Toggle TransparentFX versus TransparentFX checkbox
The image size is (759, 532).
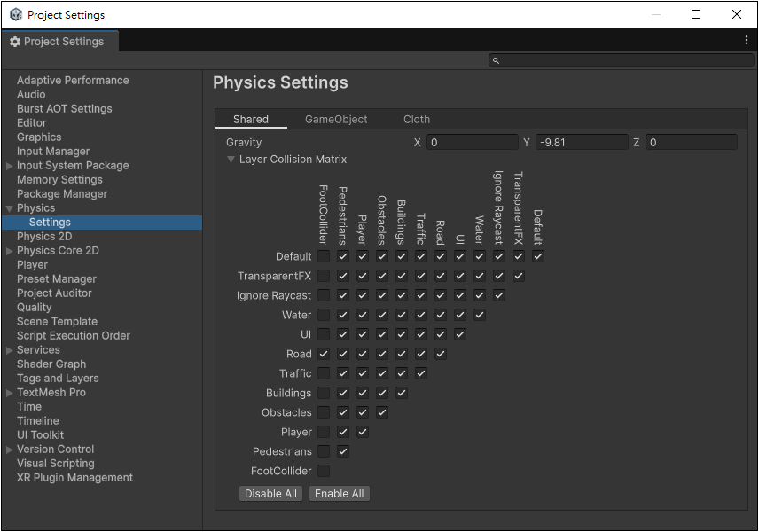(x=519, y=276)
